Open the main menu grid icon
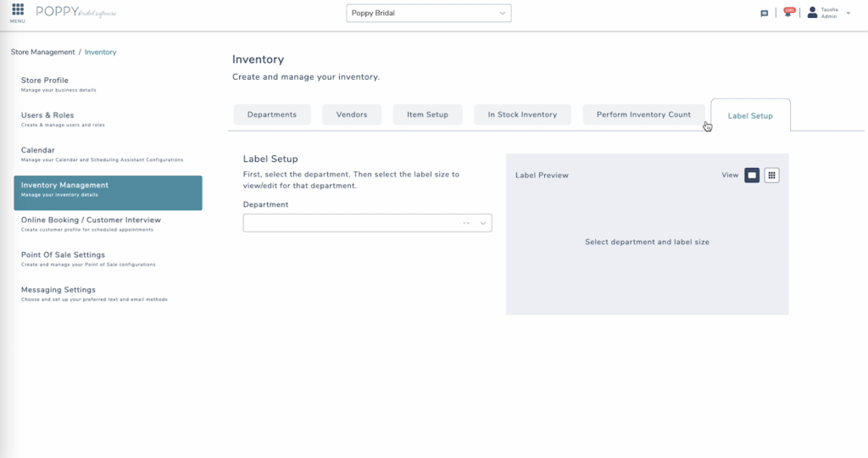This screenshot has width=868, height=458. point(18,10)
